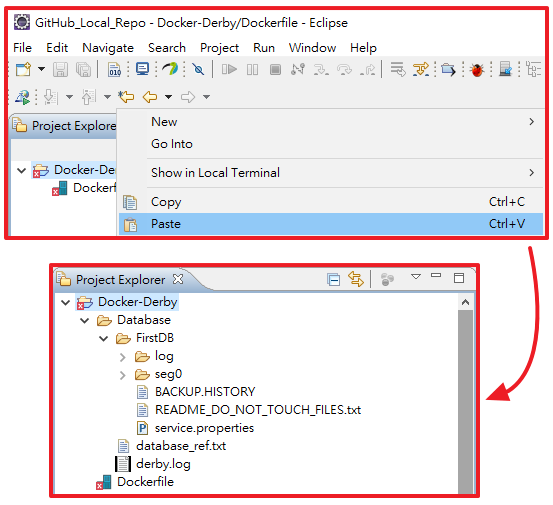Toggle Use Step Filters icon

pyautogui.click(x=421, y=69)
